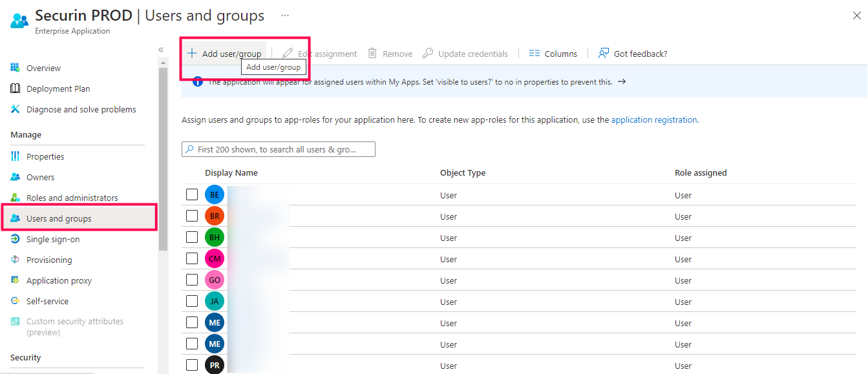Image resolution: width=868 pixels, height=374 pixels.
Task: Select the checkbox for the PR user row
Action: (192, 365)
